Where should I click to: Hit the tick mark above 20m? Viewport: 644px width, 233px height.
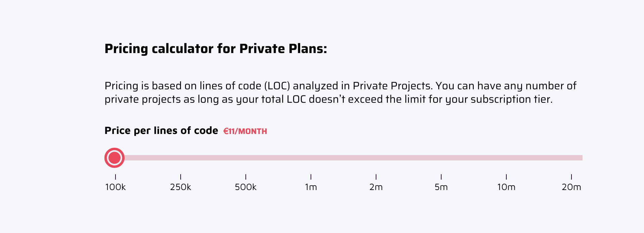(571, 177)
